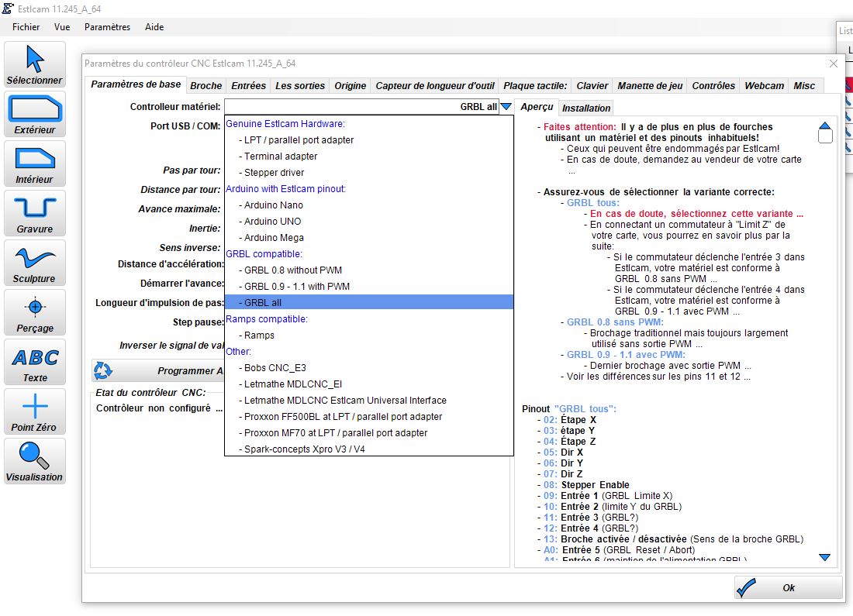Activate the Texte tool

pyautogui.click(x=35, y=363)
